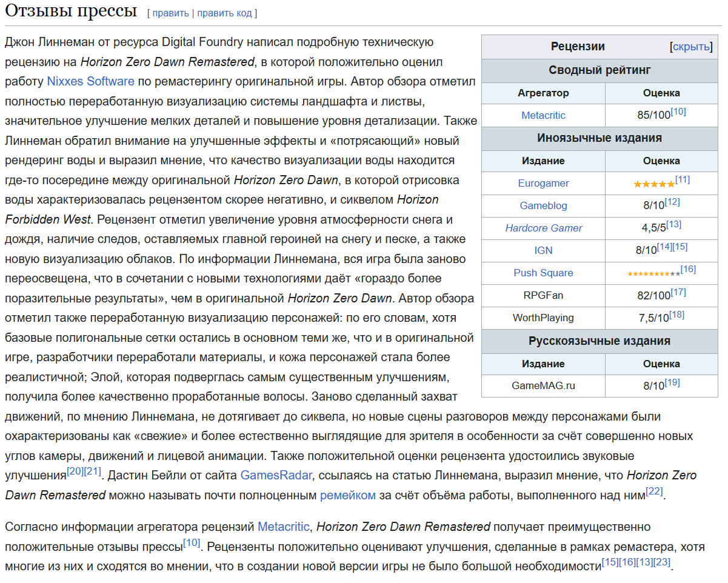Open footnote [10] after "отзывы прессы"
This screenshot has width=728, height=583.
tap(192, 542)
